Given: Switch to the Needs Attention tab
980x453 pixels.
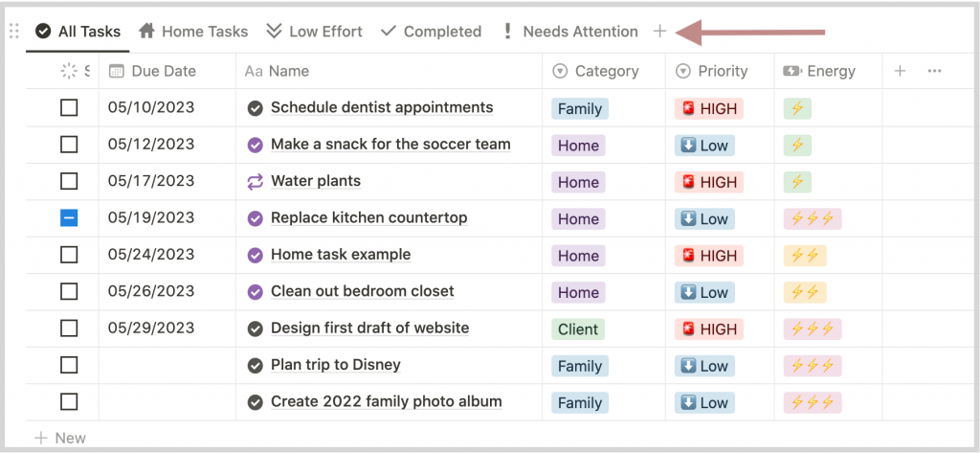Looking at the screenshot, I should (570, 32).
